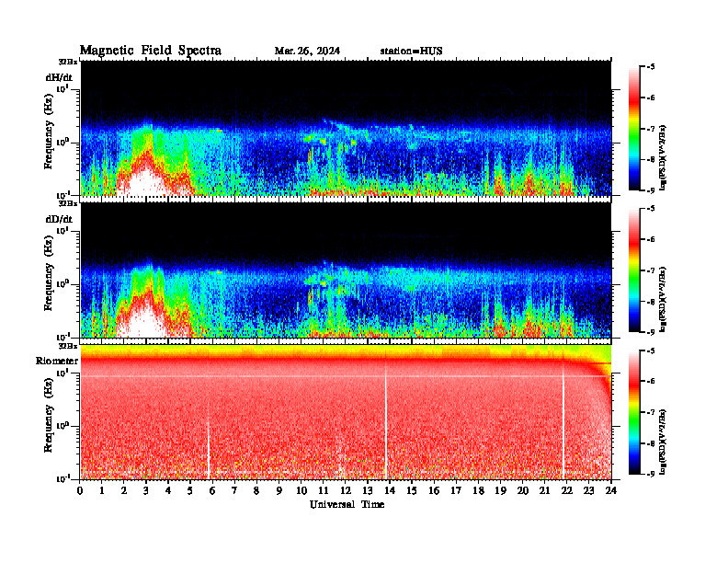Viewport: 728px width, 563px height.
Task: Click the white vertical spike near hour 22 in Riometer
Action: [x=563, y=420]
